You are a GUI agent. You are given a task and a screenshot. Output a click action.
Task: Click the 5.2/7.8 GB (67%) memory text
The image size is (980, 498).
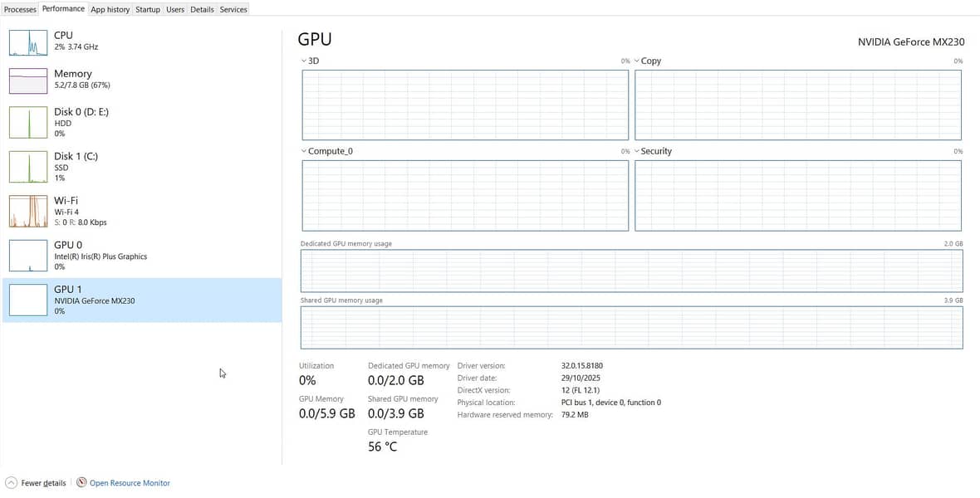(82, 85)
